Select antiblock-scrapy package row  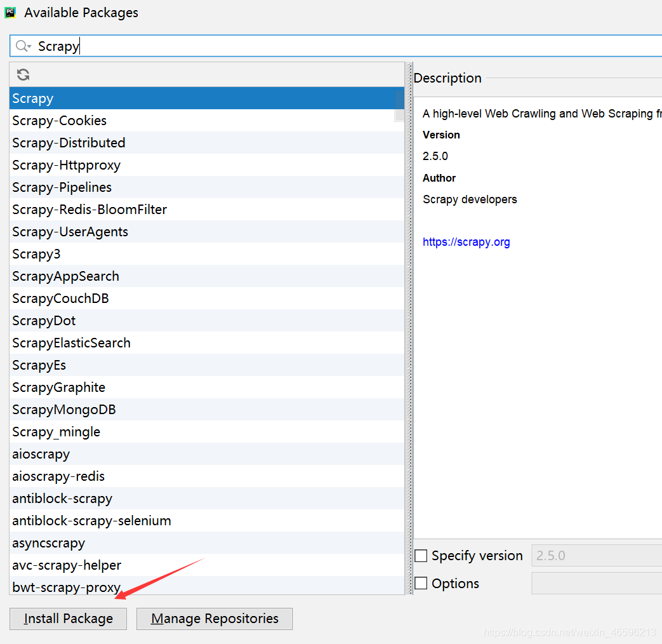click(x=207, y=499)
